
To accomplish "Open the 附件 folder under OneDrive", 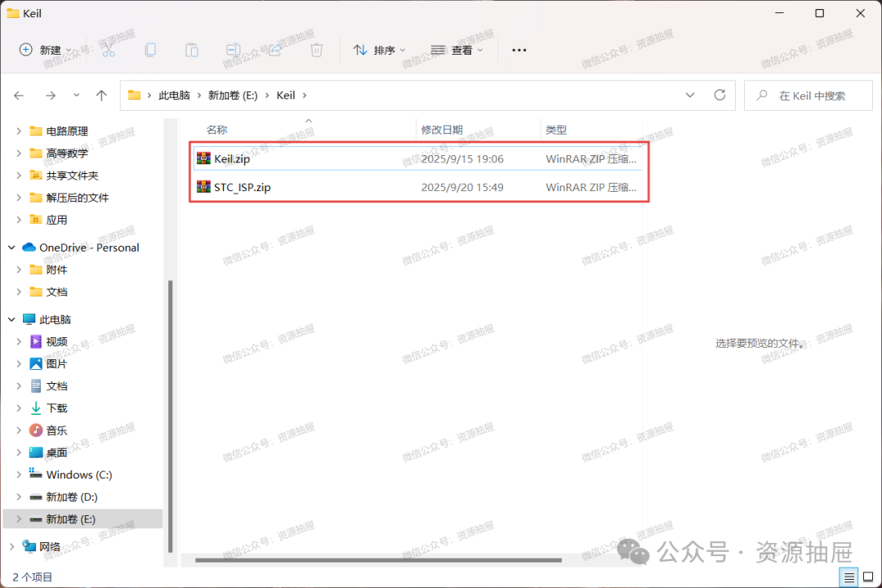I will click(x=56, y=269).
